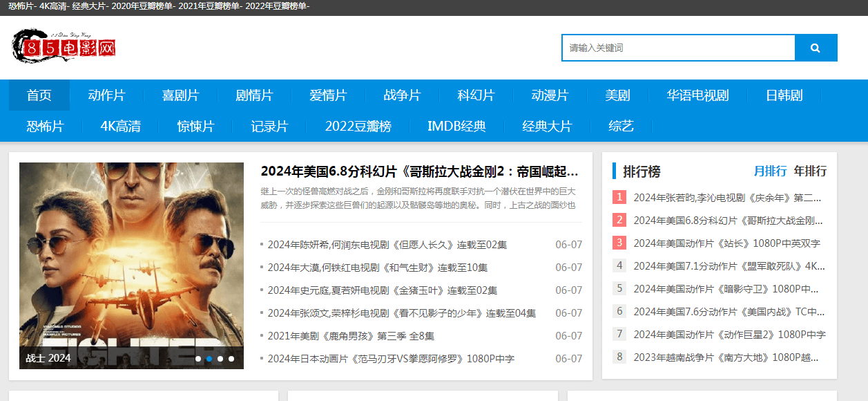Click into the keyword search field
Image resolution: width=868 pixels, height=401 pixels.
point(678,48)
